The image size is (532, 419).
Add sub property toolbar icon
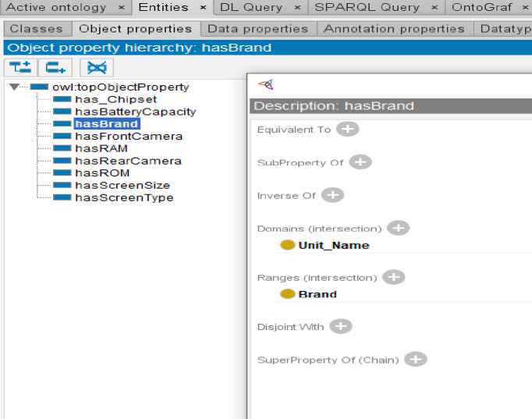click(20, 68)
